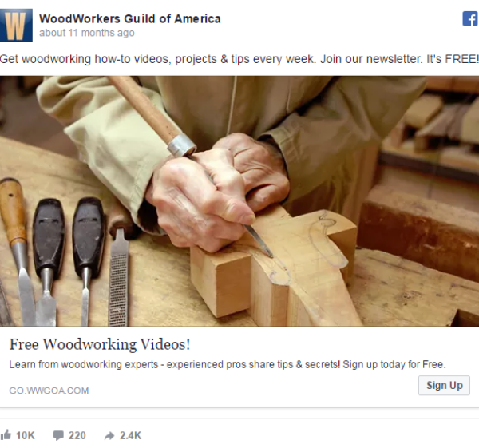Screen dimensions: 479x448
Task: View the 2.4K shares count
Action: (x=130, y=435)
